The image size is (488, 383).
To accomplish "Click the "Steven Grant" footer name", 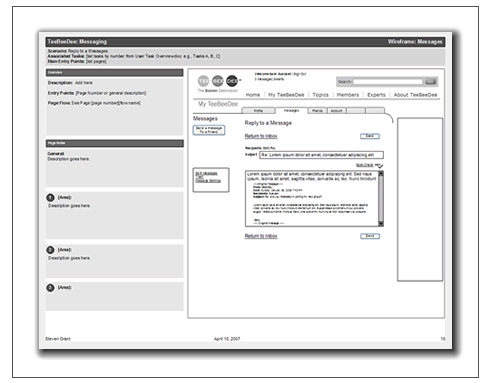I will [x=58, y=339].
